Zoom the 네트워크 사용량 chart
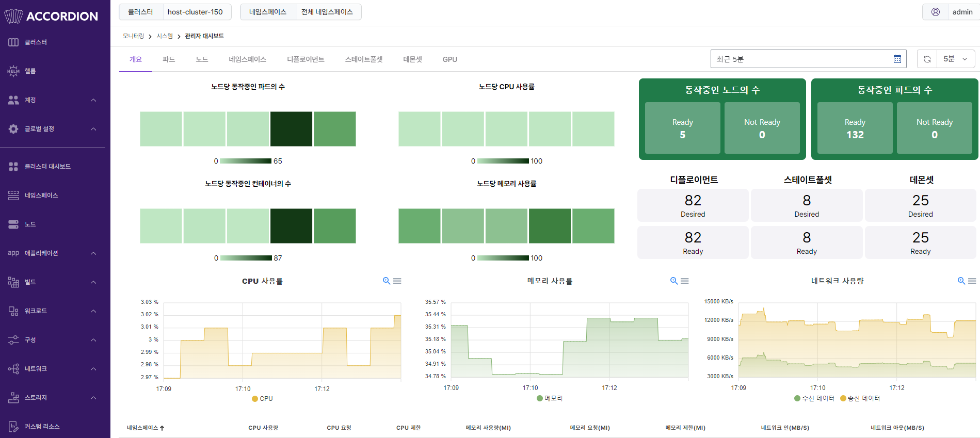This screenshot has height=438, width=980. [x=961, y=281]
